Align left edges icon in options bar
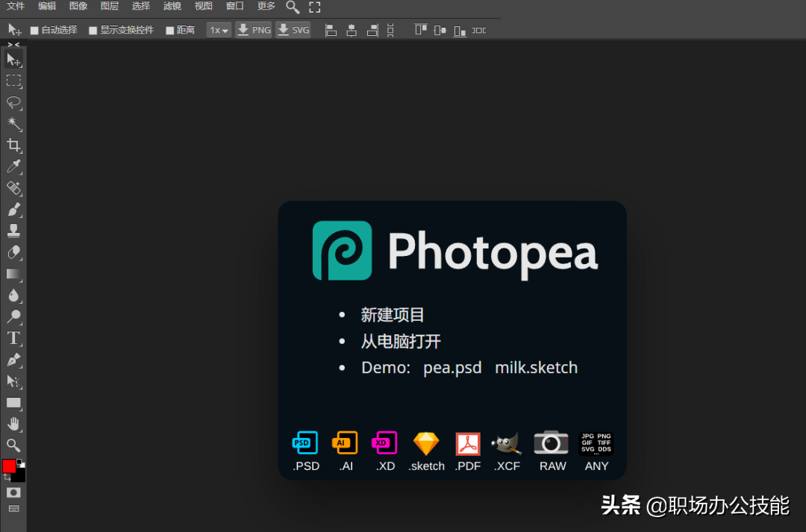Screen dimensions: 806x532 (x=331, y=31)
